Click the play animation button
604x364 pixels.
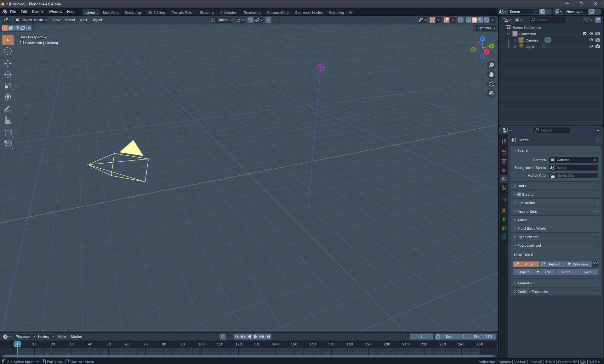click(x=255, y=337)
